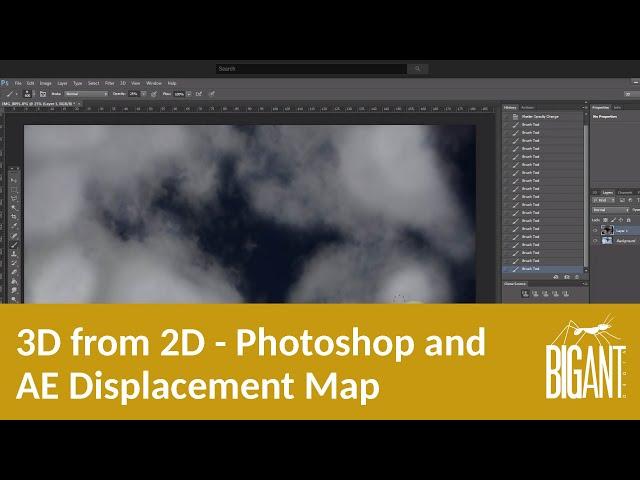Screen dimensions: 640x480
Task: Select the fourth clone source slot
Action: 556,293
